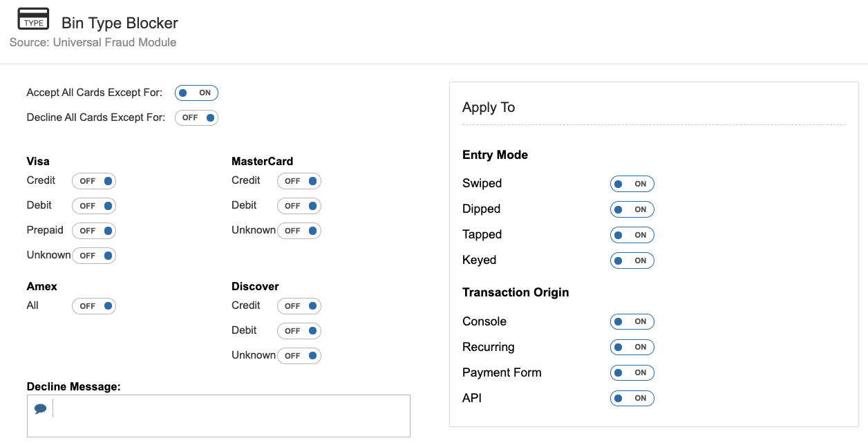Toggle Visa Unknown card type
Image resolution: width=868 pixels, height=445 pixels.
(94, 256)
